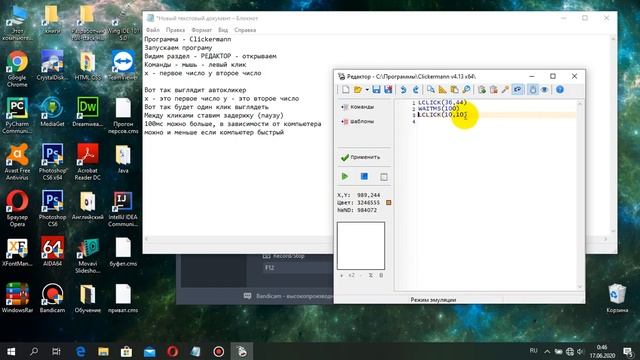This screenshot has width=640, height=360.
Task: Click the Notepad line 'Вот так выглядит автокликер'
Action: pyautogui.click(x=195, y=90)
